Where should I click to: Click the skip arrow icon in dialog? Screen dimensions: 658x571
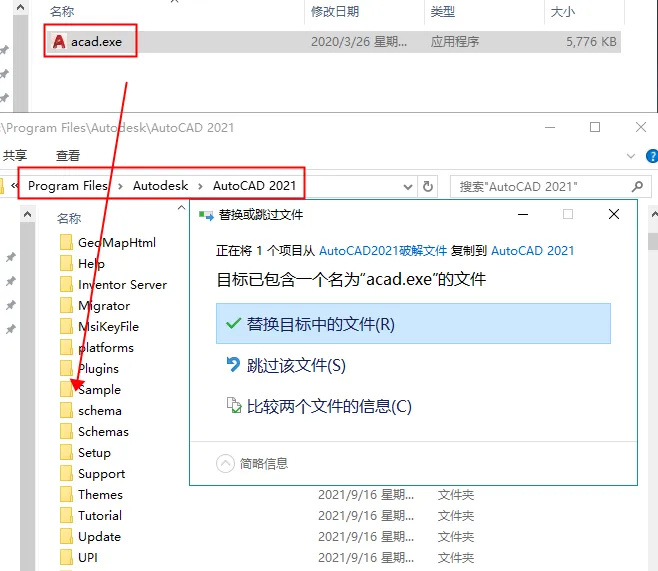233,364
